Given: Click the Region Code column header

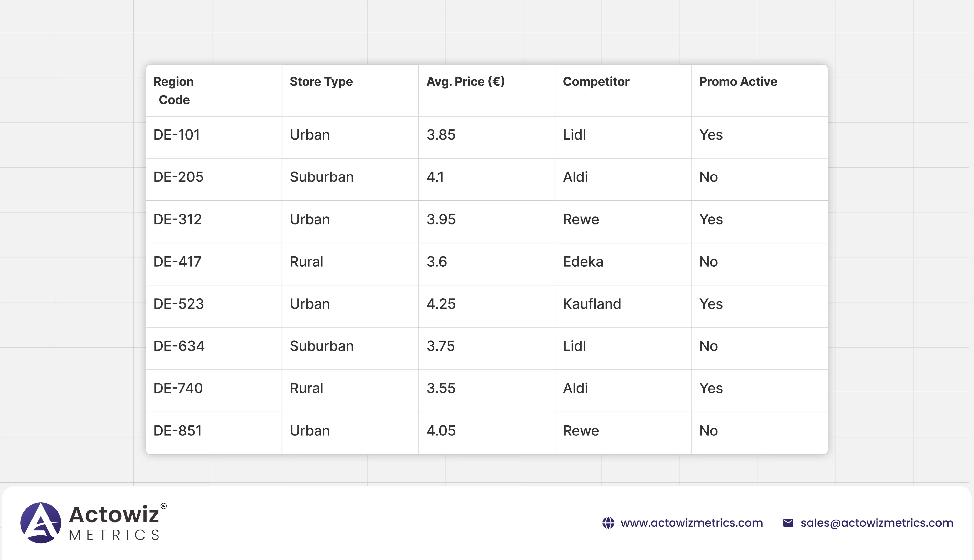Looking at the screenshot, I should 174,90.
